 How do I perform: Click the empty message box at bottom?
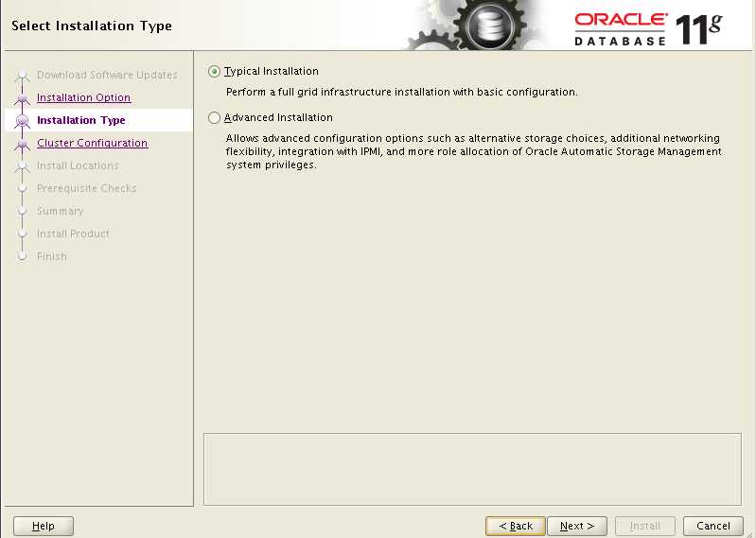tap(472, 469)
